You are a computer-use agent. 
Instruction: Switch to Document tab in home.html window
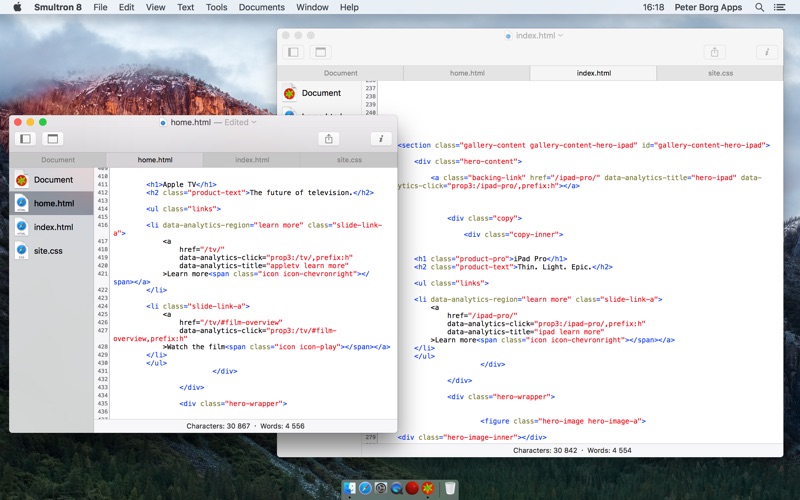[x=58, y=160]
